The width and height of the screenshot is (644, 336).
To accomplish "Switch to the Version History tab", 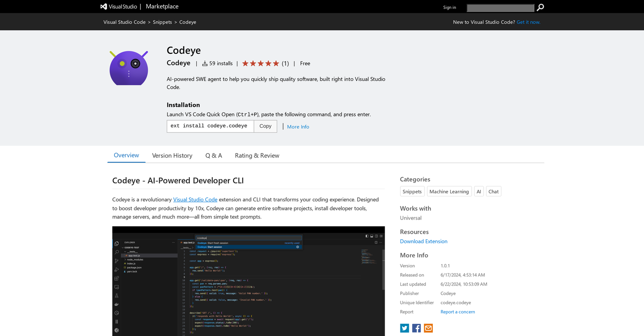I will click(x=172, y=155).
